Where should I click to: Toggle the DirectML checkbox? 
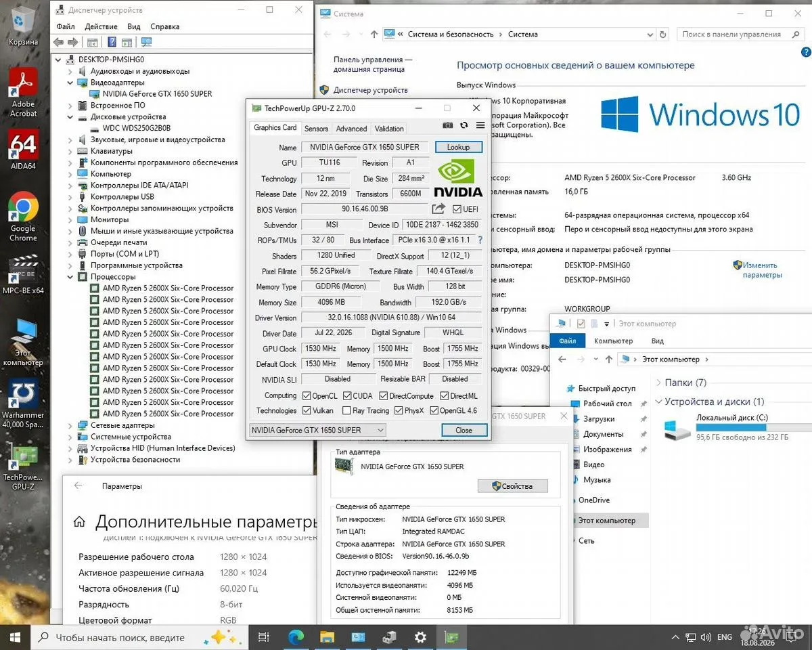[x=445, y=396]
